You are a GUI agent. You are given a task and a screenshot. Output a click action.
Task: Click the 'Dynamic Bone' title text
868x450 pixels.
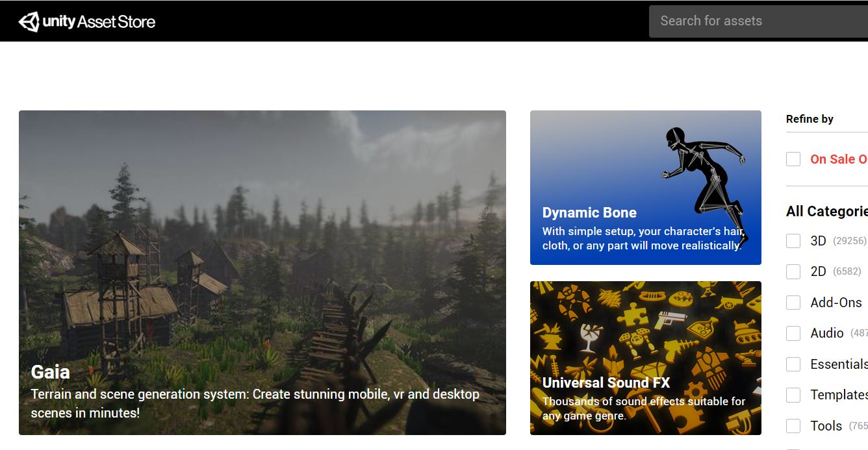pos(589,212)
